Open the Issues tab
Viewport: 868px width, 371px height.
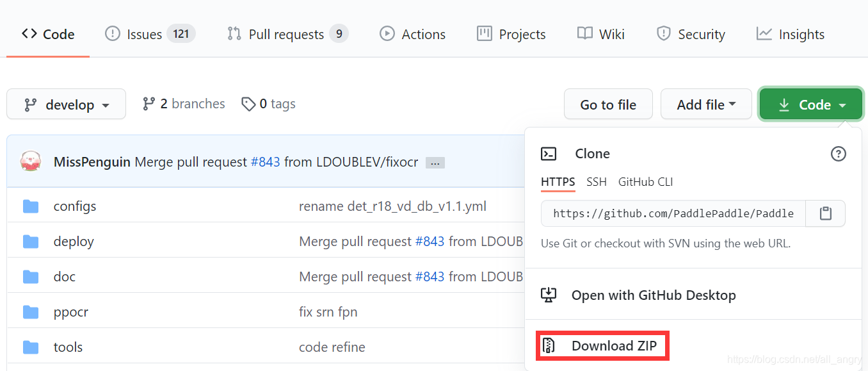pos(150,34)
